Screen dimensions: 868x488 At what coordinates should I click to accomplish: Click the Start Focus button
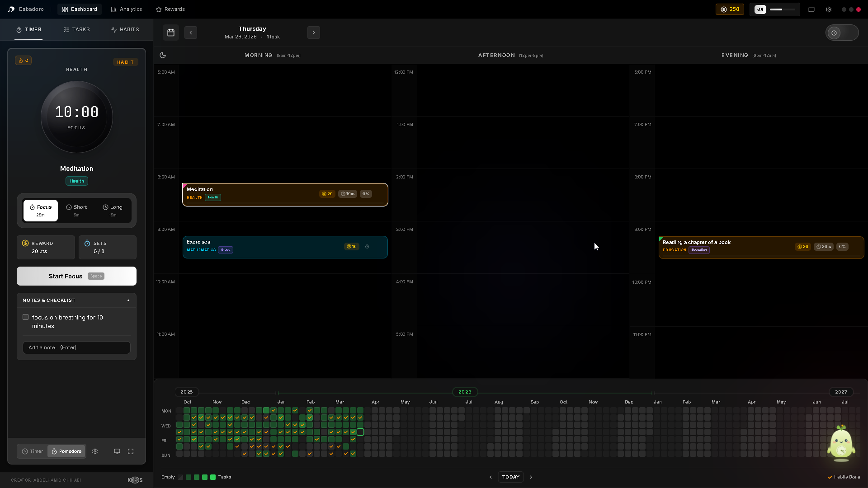[76, 276]
